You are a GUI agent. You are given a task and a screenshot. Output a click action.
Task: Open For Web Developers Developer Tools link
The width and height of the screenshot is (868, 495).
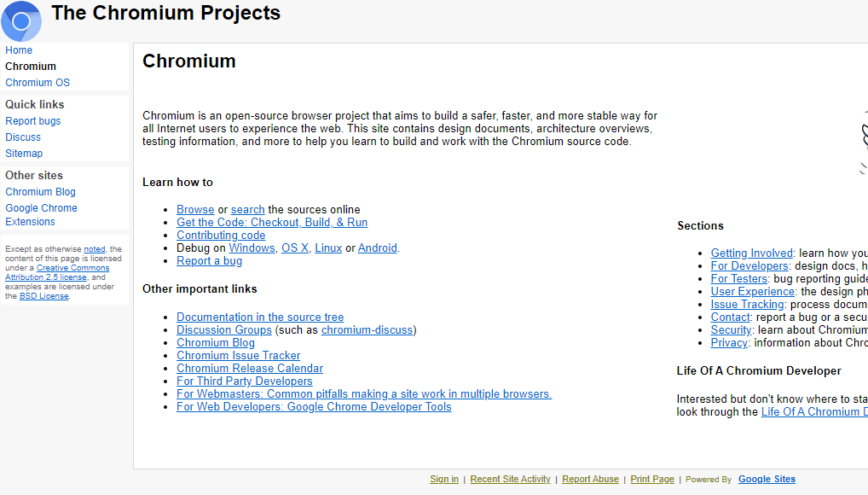[x=314, y=406]
